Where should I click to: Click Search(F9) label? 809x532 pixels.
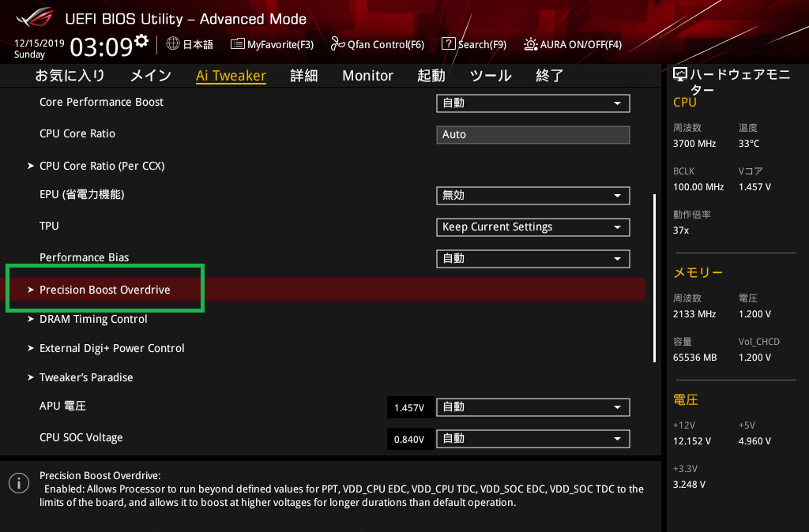tap(483, 44)
